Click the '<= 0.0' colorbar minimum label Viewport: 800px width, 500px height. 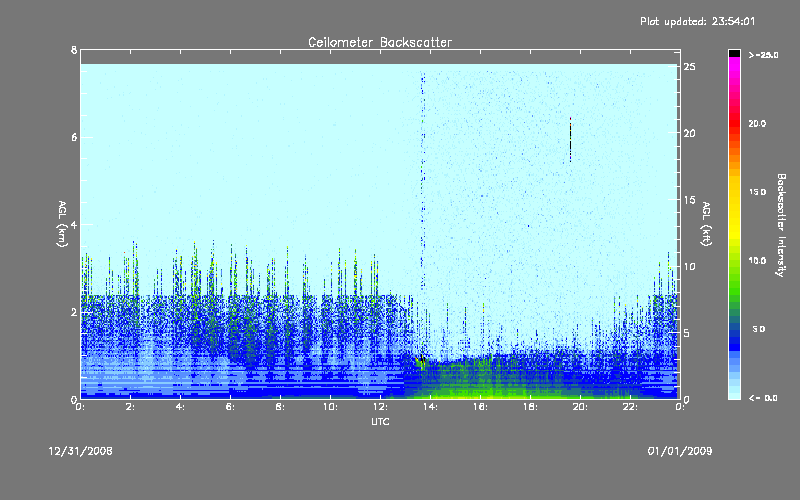[x=763, y=398]
